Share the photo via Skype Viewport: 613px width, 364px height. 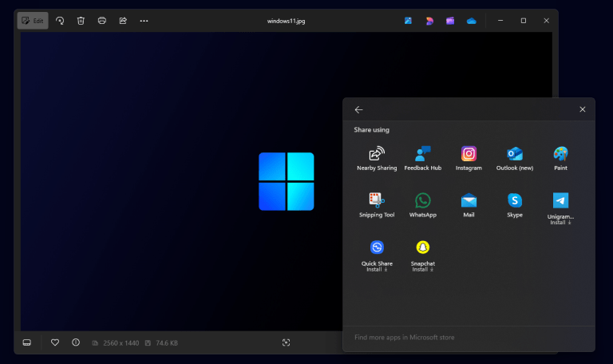pos(515,206)
